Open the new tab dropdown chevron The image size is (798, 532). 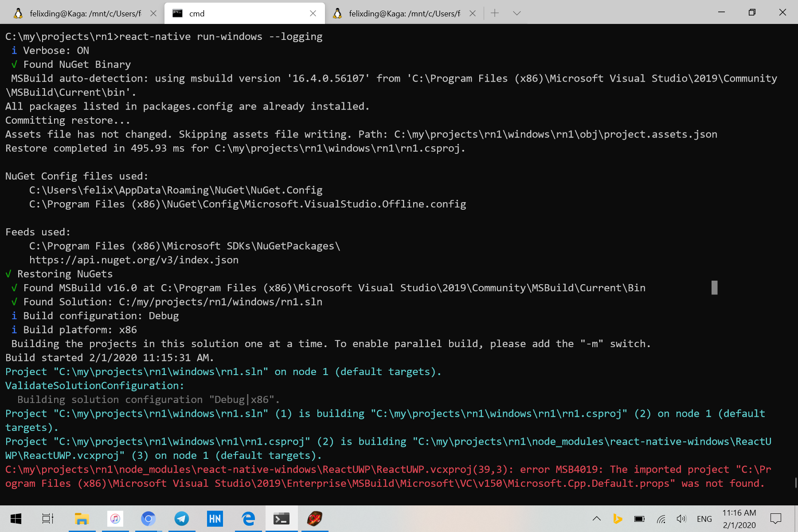[x=517, y=13]
